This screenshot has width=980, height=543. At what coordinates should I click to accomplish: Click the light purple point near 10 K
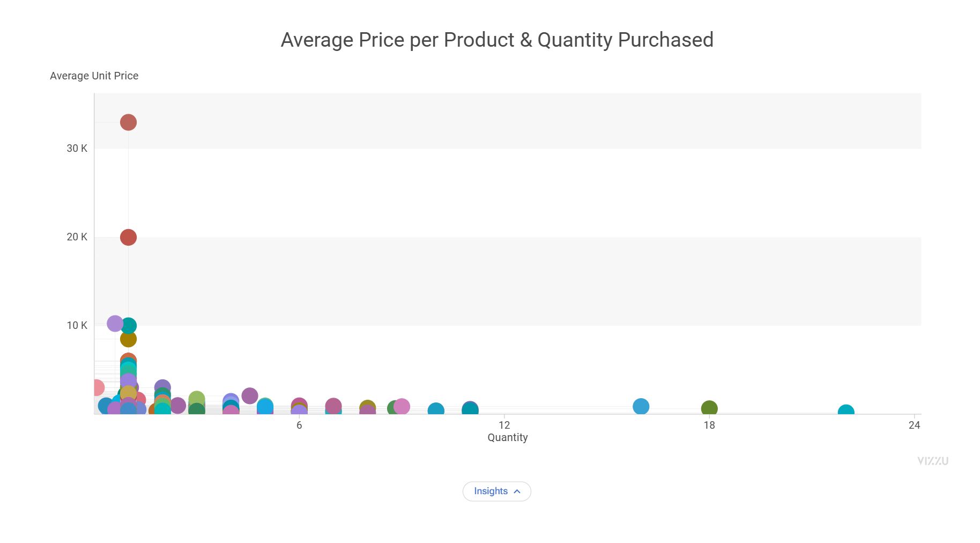114,324
